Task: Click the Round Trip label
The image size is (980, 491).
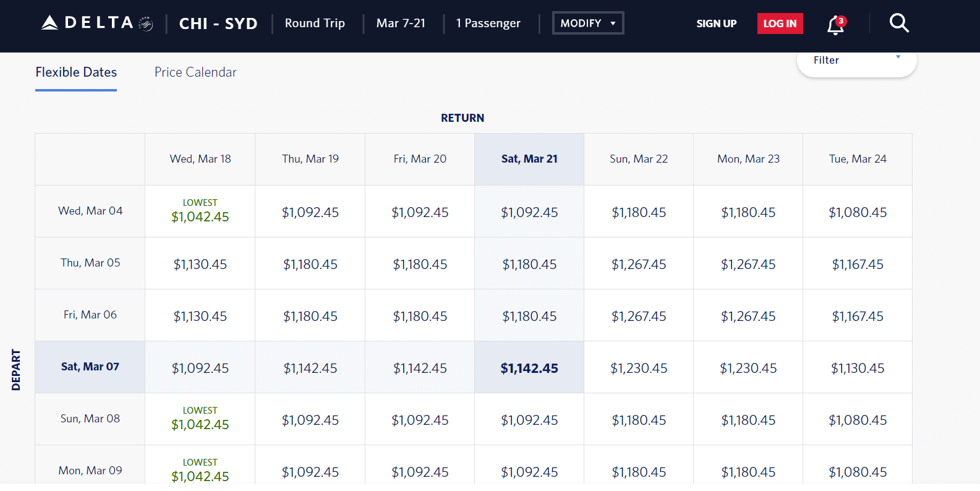Action: tap(315, 23)
